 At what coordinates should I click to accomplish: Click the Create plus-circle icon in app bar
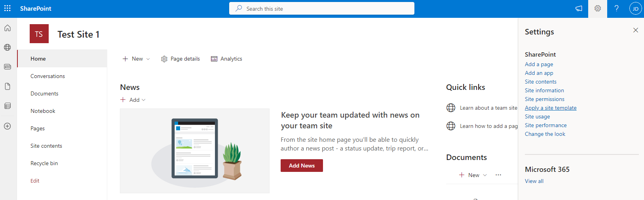coord(8,126)
